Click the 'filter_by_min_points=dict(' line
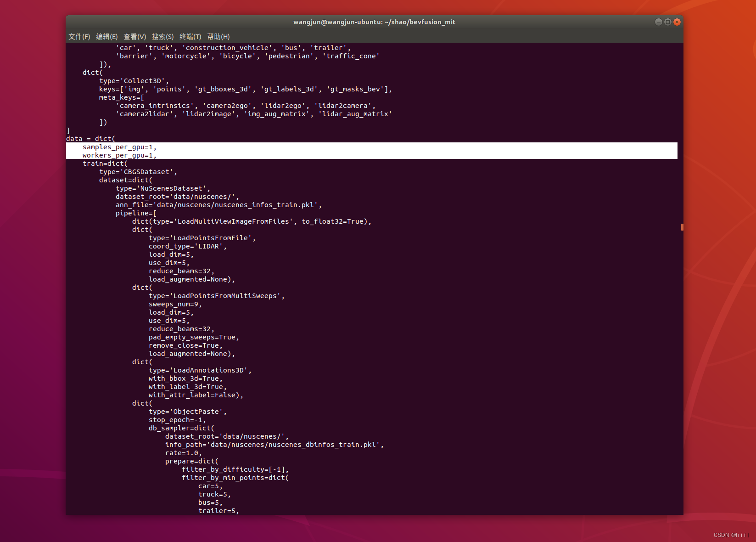Image resolution: width=756 pixels, height=542 pixels. 235,478
